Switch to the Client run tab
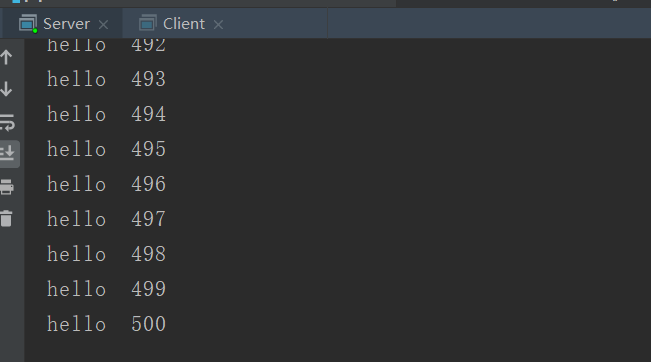The height and width of the screenshot is (362, 651). coord(184,24)
